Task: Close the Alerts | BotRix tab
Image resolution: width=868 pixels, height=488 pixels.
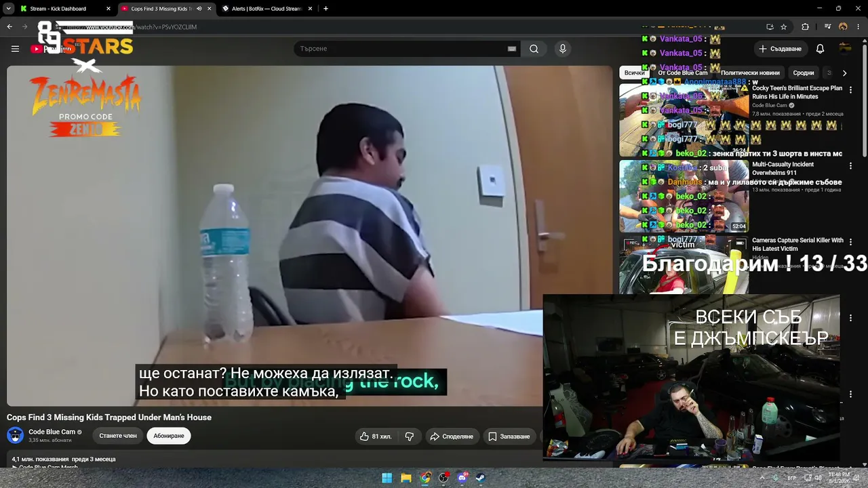Action: coord(310,9)
